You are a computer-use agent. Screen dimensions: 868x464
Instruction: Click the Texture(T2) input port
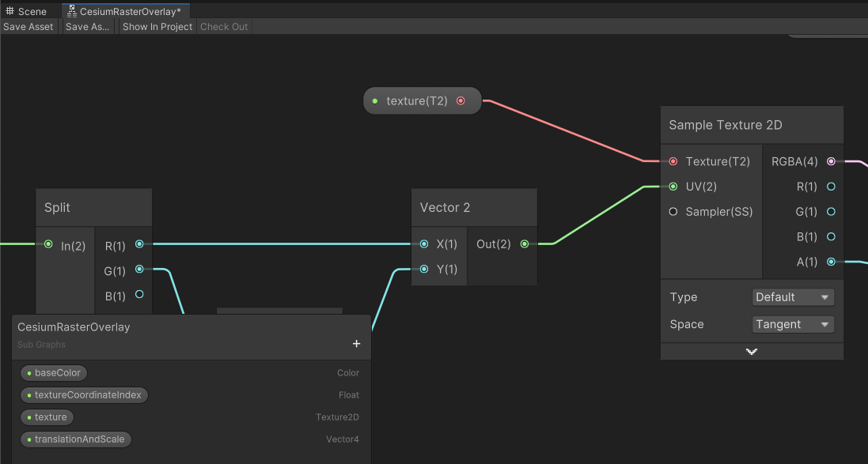[673, 161]
